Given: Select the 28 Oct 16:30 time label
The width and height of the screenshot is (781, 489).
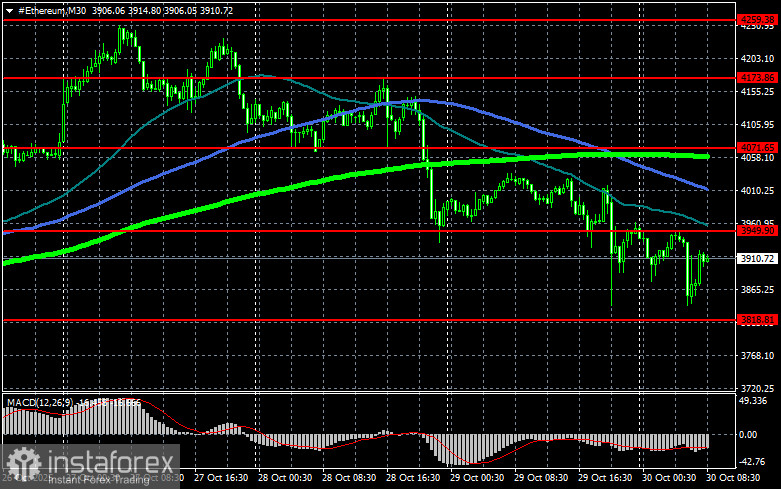Looking at the screenshot, I should 413,478.
